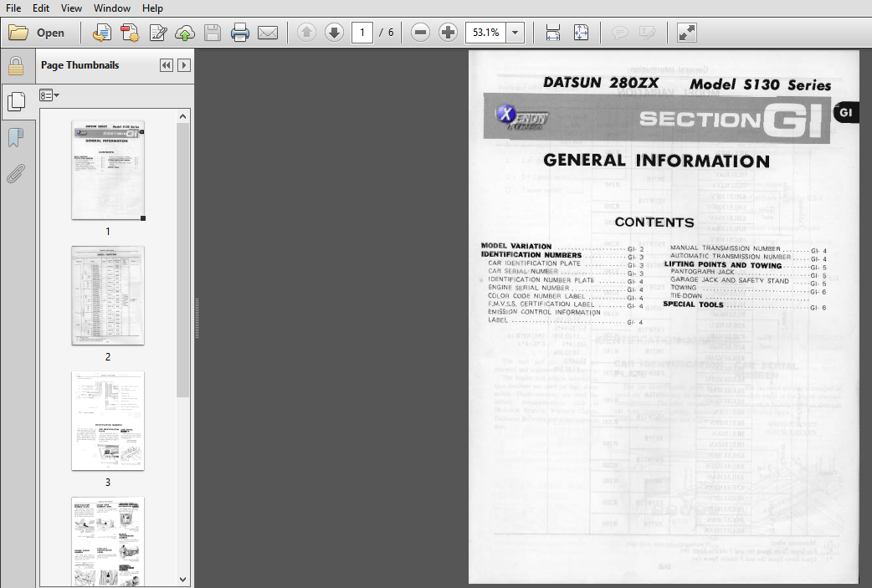Click the Open folder button
Screen dimensions: 872x588
[37, 33]
